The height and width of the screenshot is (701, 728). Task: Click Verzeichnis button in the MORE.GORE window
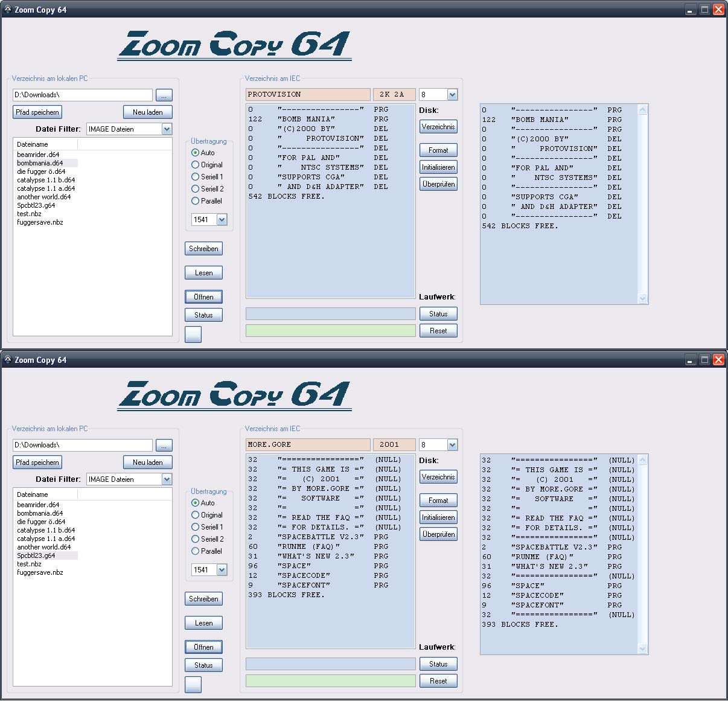pos(438,477)
